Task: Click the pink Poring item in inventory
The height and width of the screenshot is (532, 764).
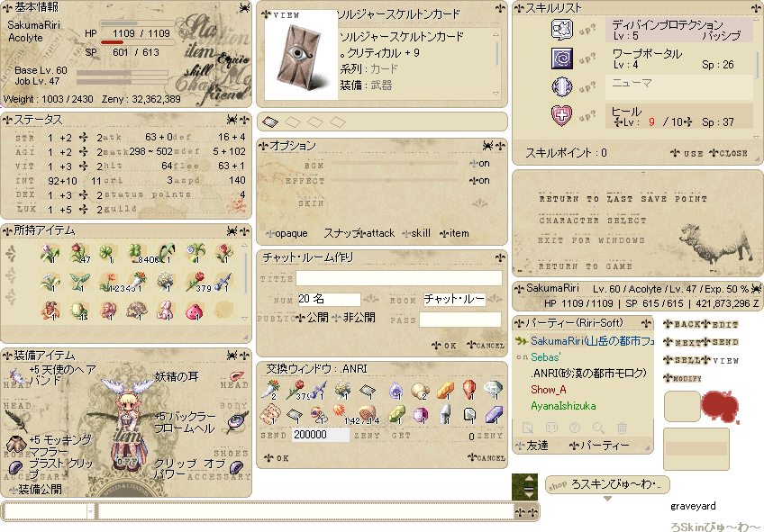Action: 195,311
